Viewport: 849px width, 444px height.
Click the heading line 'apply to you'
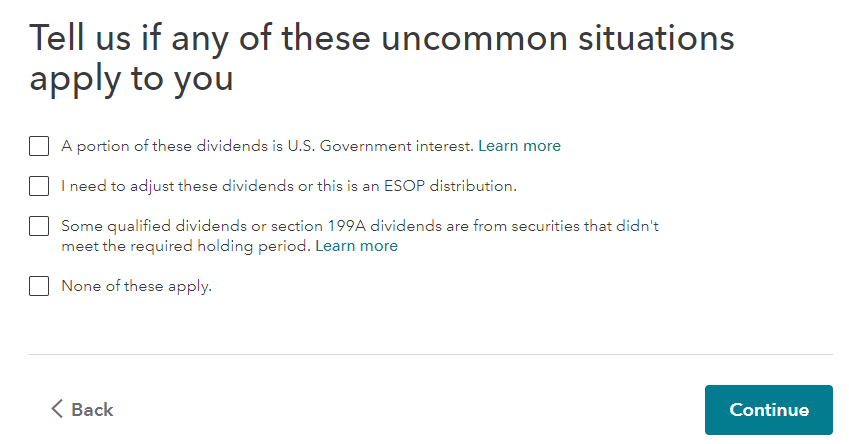(x=131, y=79)
